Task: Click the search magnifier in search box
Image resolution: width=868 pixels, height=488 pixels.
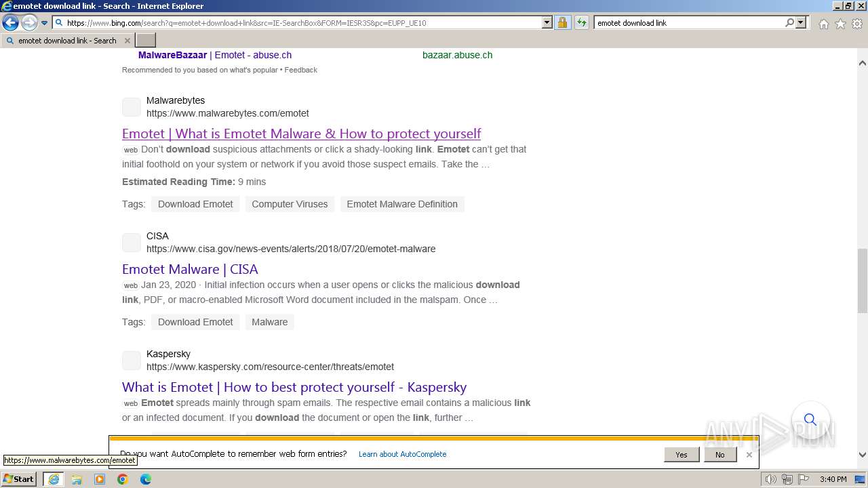Action: point(789,22)
